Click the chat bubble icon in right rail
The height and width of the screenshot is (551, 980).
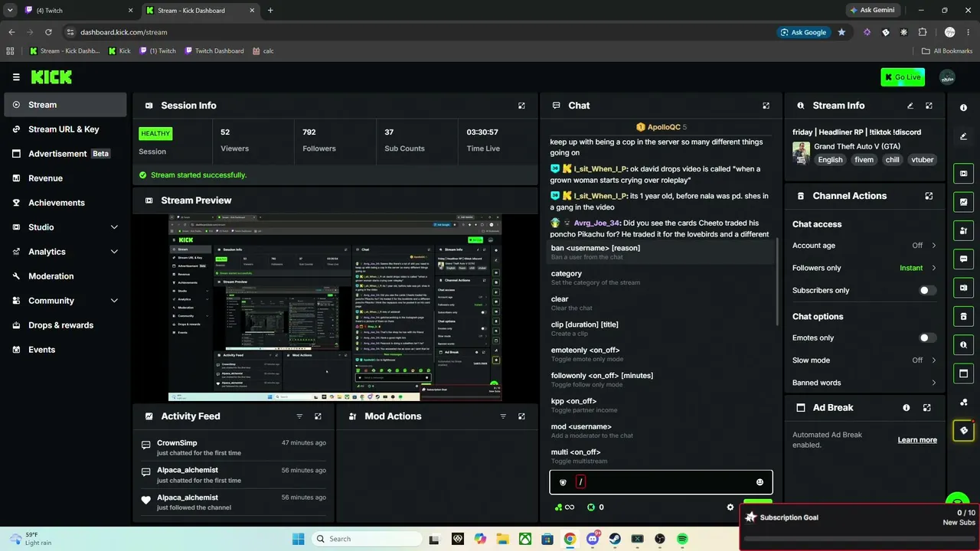[x=964, y=259]
